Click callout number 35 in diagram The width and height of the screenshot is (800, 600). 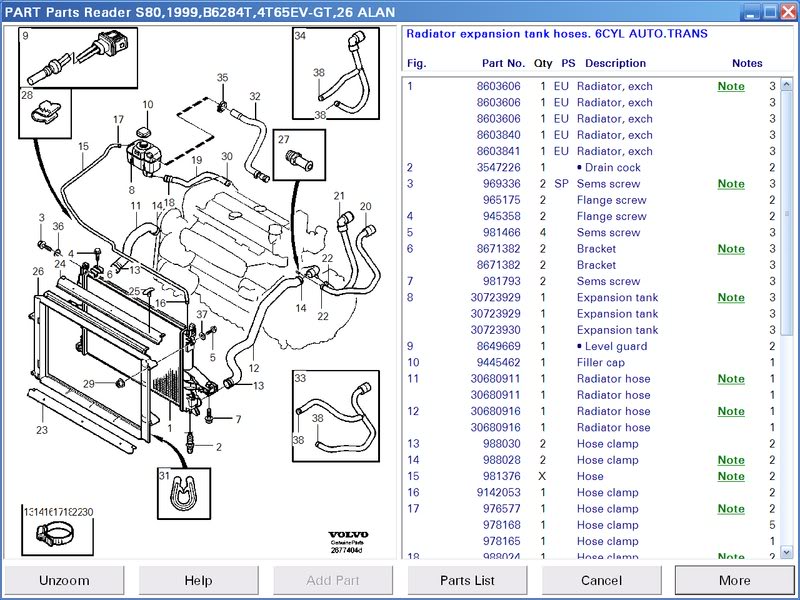[x=222, y=78]
